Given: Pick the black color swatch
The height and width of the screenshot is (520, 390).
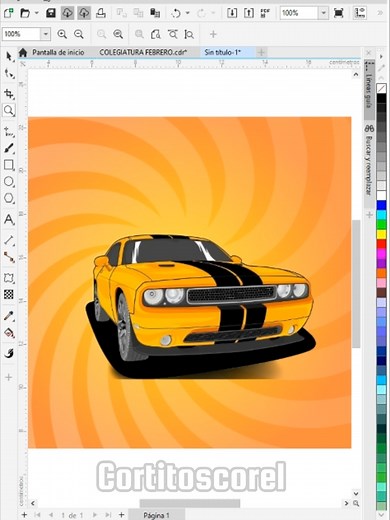Looking at the screenshot, I should [x=382, y=98].
